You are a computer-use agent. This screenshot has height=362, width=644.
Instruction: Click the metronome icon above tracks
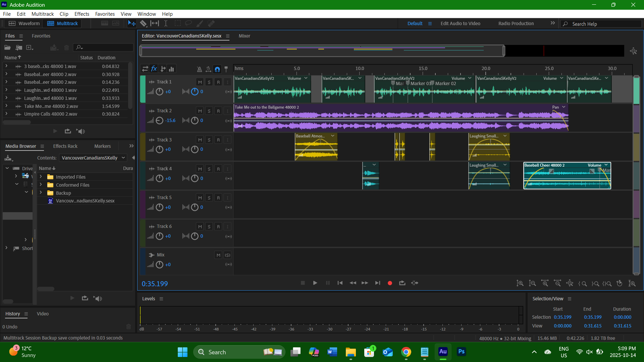199,69
